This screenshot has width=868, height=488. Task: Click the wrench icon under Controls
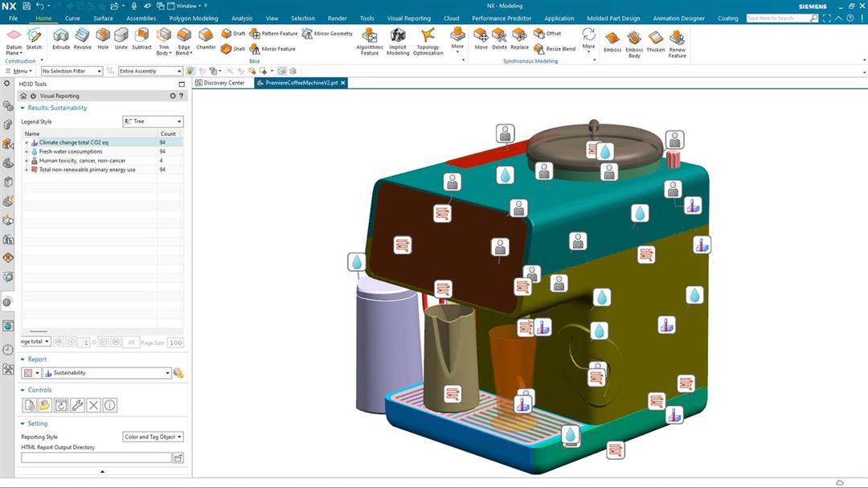click(x=77, y=405)
